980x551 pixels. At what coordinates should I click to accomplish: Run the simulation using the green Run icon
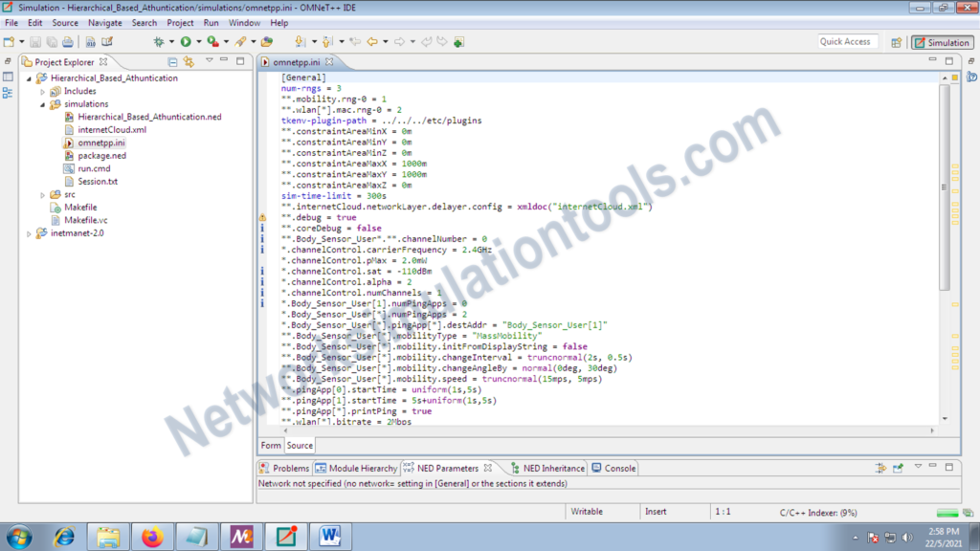pyautogui.click(x=184, y=42)
